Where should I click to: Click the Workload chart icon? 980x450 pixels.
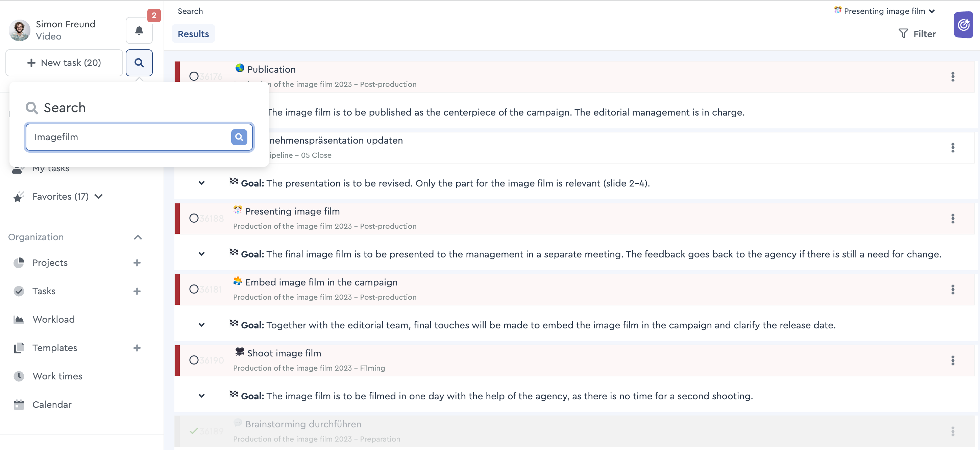[19, 320]
